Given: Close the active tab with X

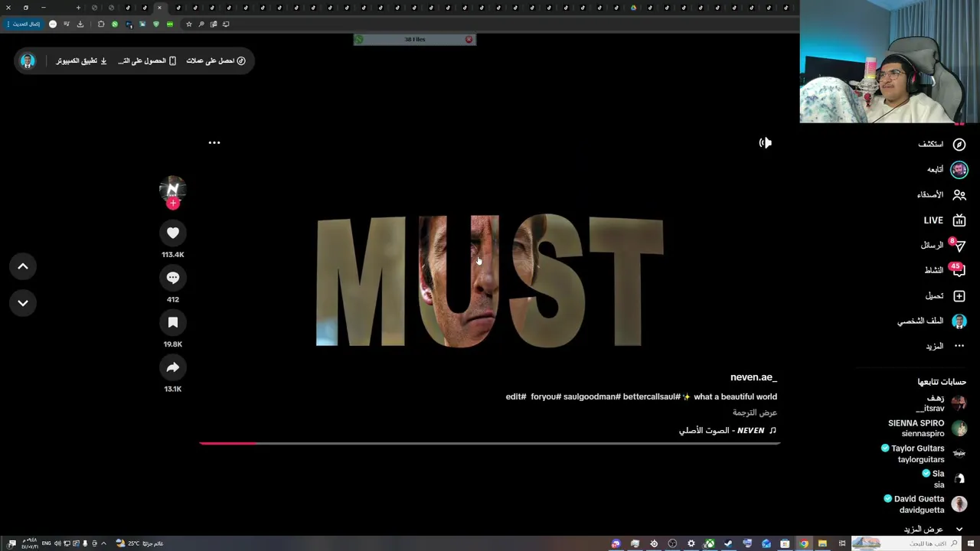Looking at the screenshot, I should click(x=159, y=8).
